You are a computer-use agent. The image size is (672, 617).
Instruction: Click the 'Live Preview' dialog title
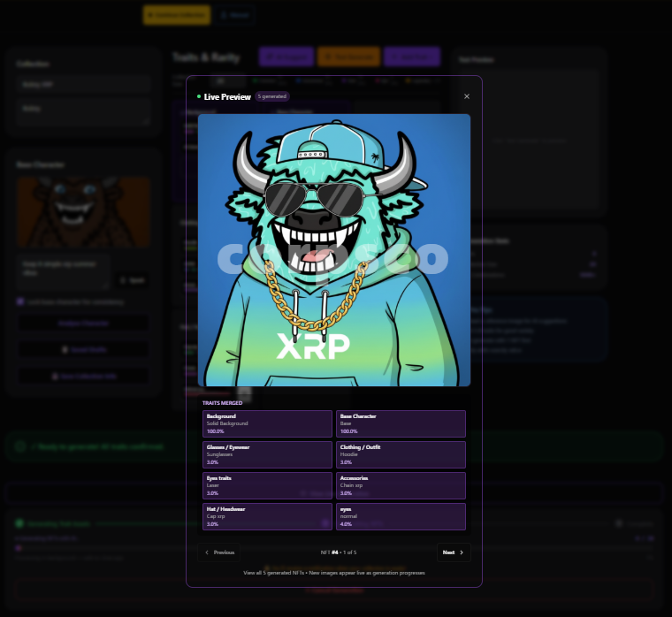[x=227, y=97]
